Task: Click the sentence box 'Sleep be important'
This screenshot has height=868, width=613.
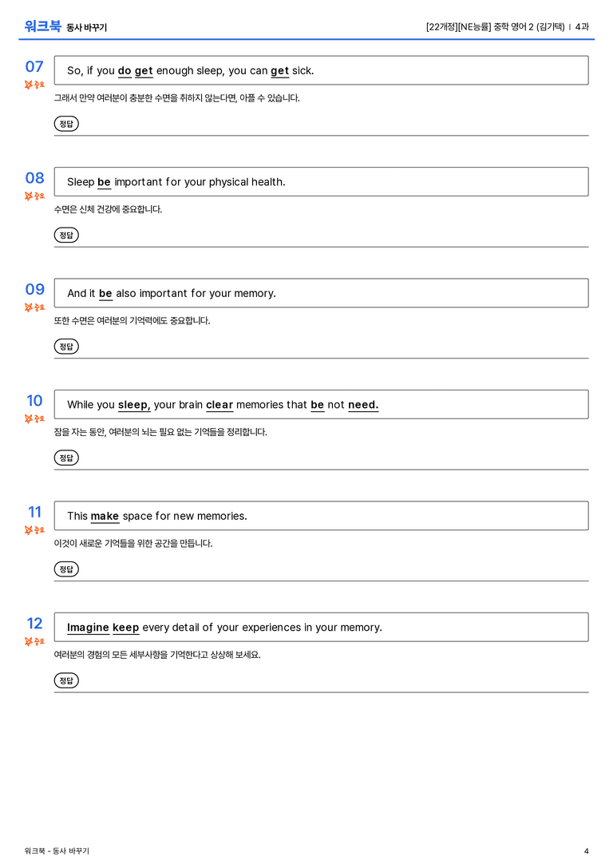Action: 322,181
